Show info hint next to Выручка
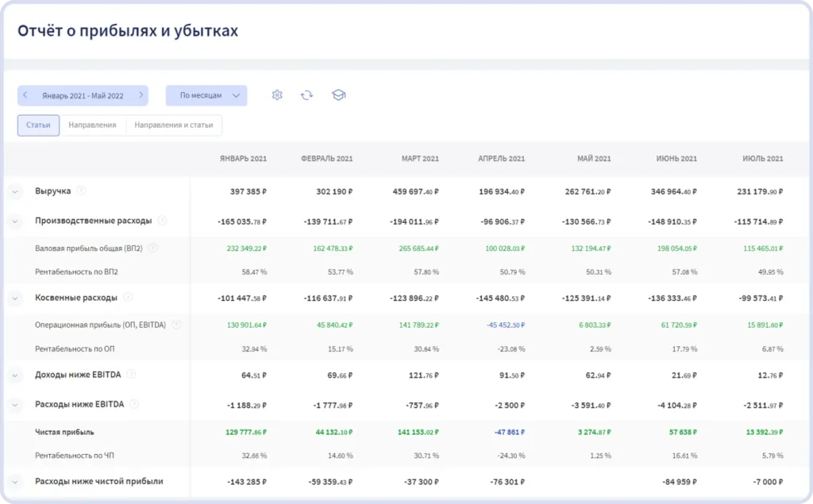 [x=82, y=190]
